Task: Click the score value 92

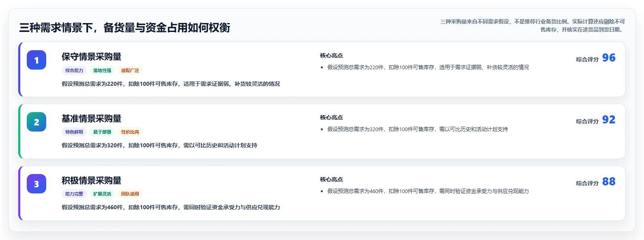Action: click(609, 120)
